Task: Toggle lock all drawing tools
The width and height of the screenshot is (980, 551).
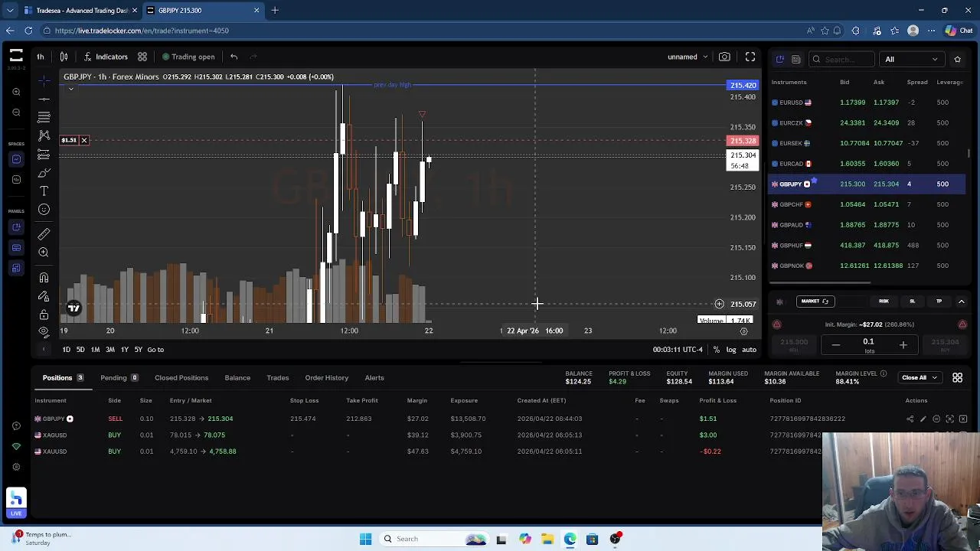Action: click(44, 315)
